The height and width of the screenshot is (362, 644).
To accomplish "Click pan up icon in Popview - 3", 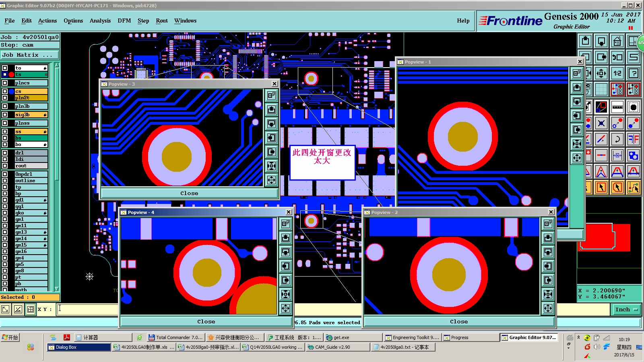I will tap(272, 109).
